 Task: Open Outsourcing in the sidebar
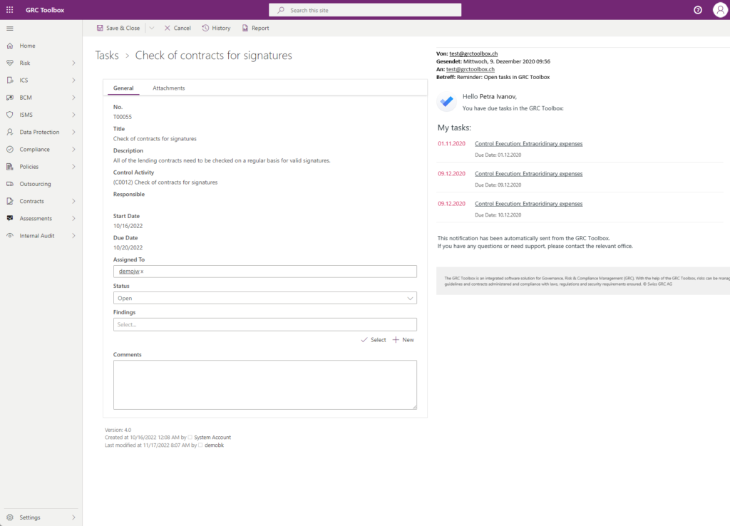(35, 183)
